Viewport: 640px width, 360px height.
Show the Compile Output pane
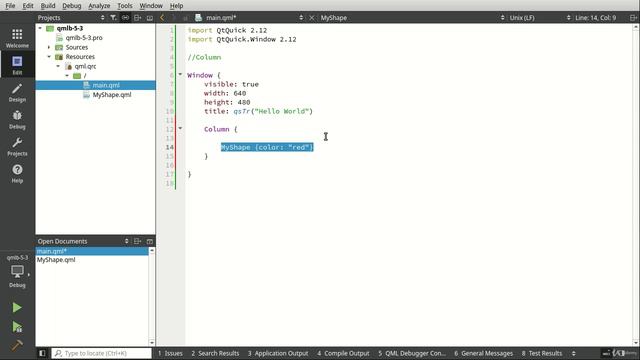pyautogui.click(x=343, y=353)
